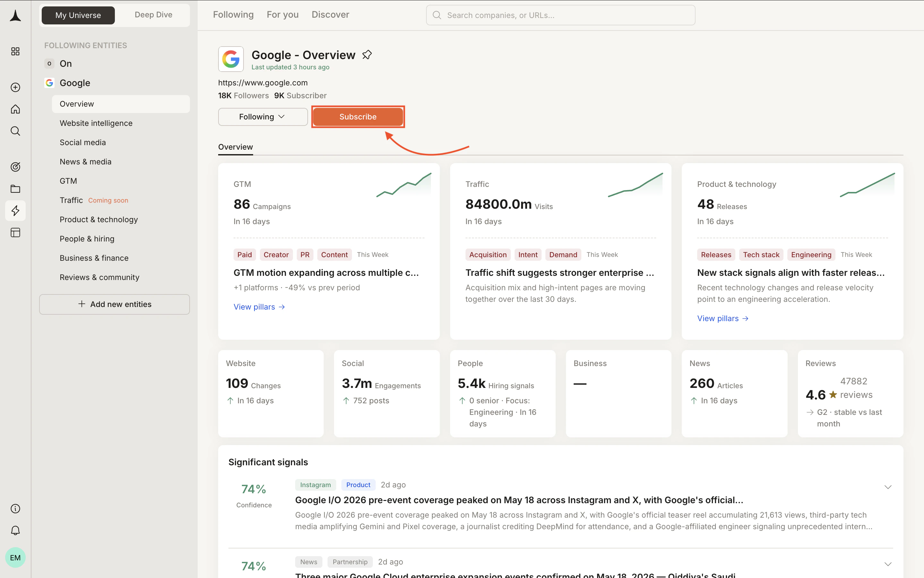Click the Product & technology trend chart
924x578 pixels.
click(867, 185)
